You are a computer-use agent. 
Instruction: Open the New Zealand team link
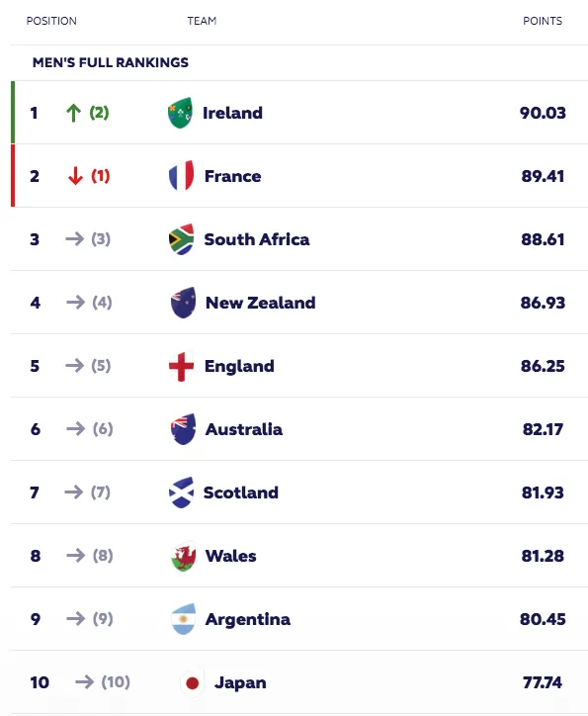(261, 303)
